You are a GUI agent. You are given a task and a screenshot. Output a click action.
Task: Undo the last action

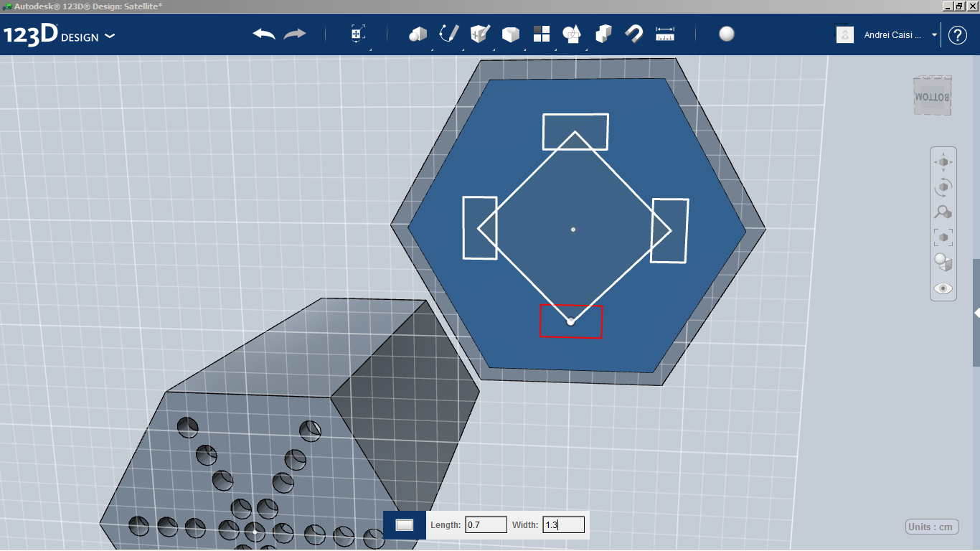(264, 34)
